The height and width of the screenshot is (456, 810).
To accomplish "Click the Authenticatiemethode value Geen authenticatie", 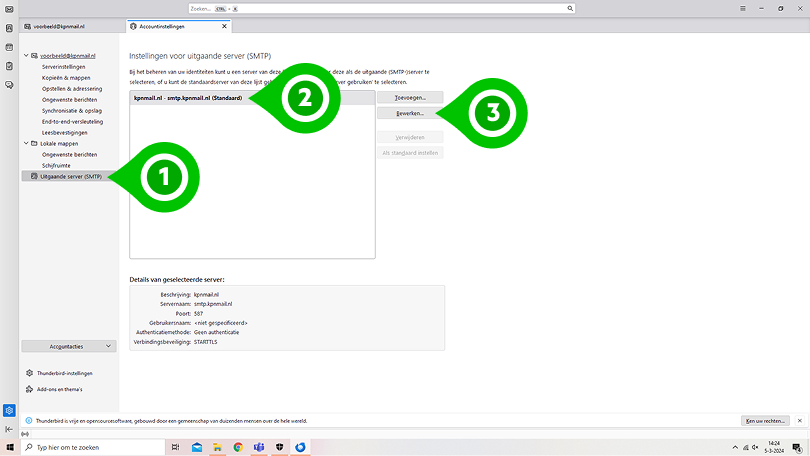I will (216, 333).
